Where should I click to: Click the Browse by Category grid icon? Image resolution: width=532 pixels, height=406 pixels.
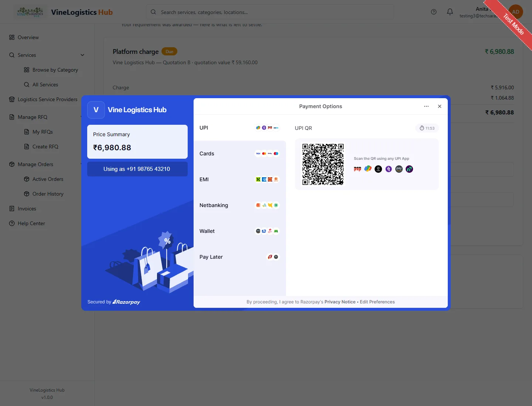(27, 70)
